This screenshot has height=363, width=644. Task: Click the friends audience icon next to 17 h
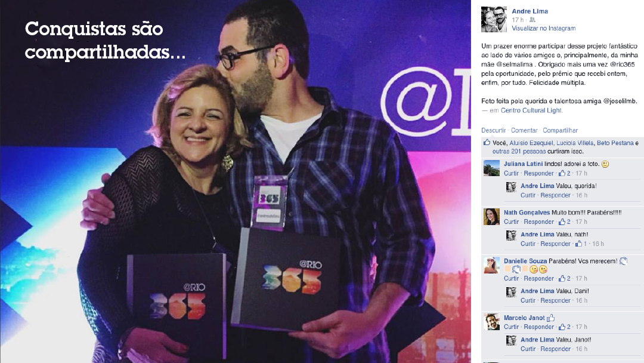(x=532, y=20)
